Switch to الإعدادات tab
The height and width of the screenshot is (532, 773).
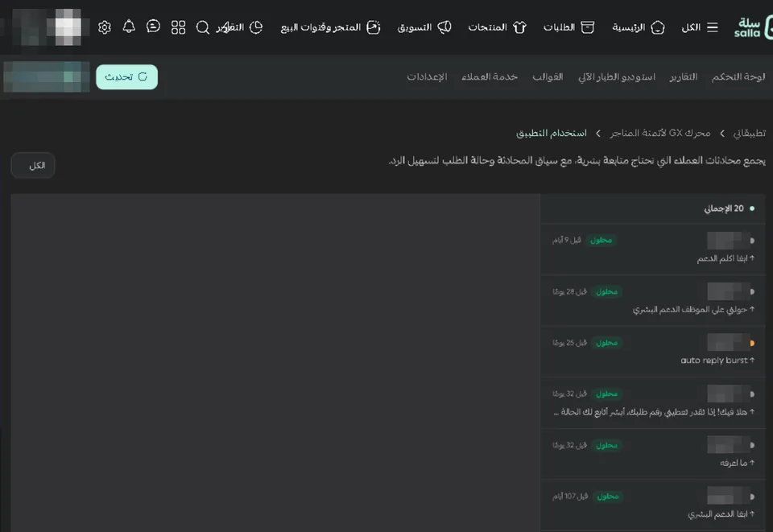click(427, 76)
